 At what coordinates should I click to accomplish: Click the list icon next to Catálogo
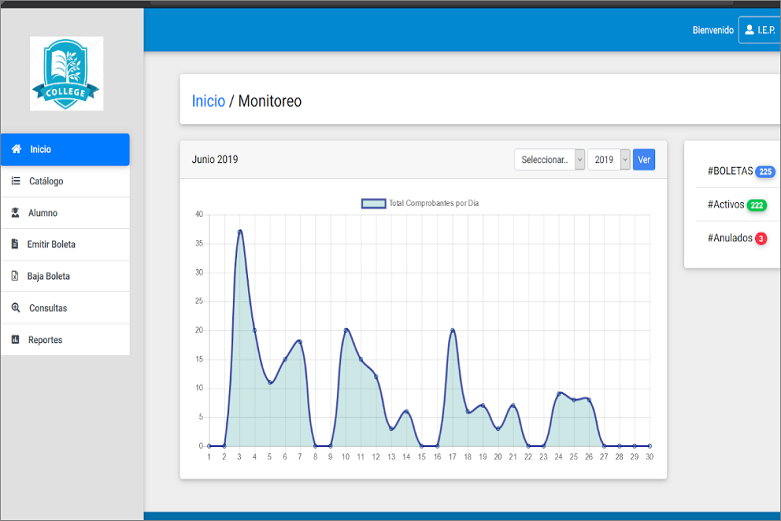pyautogui.click(x=16, y=181)
